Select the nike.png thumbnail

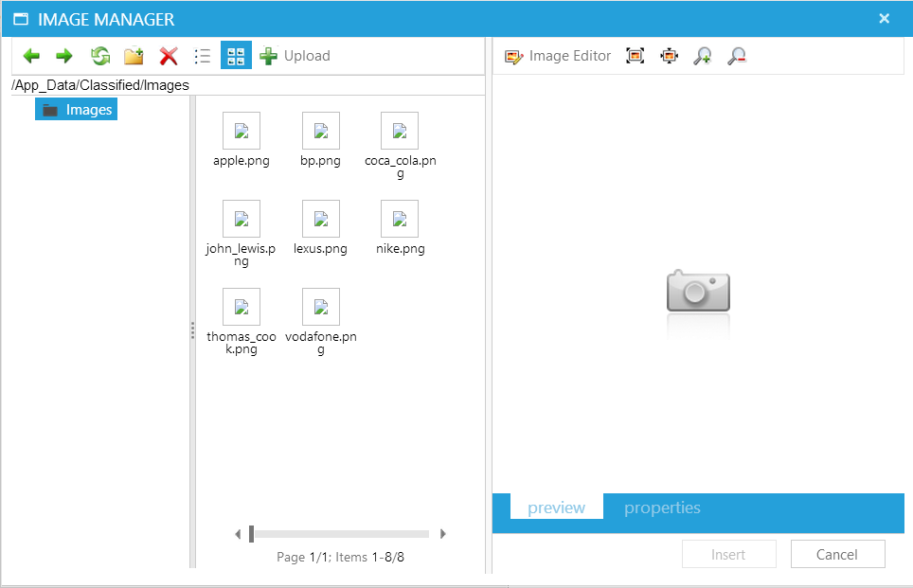point(400,219)
